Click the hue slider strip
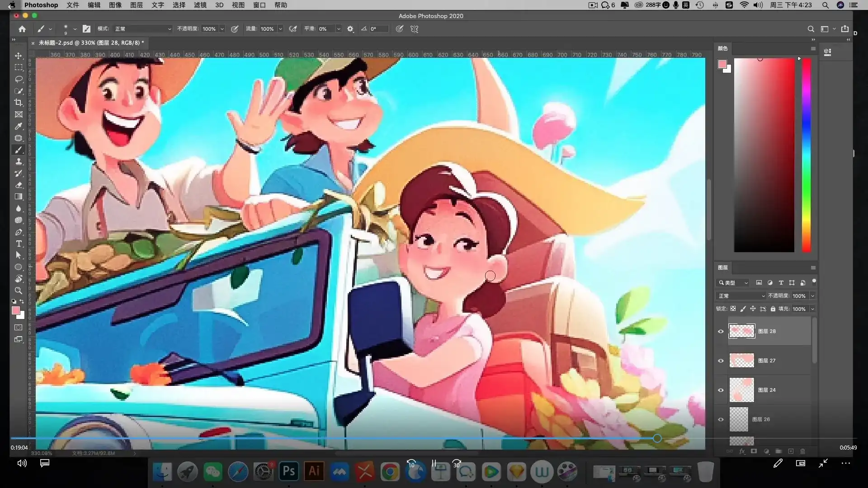868x488 pixels. (x=806, y=154)
